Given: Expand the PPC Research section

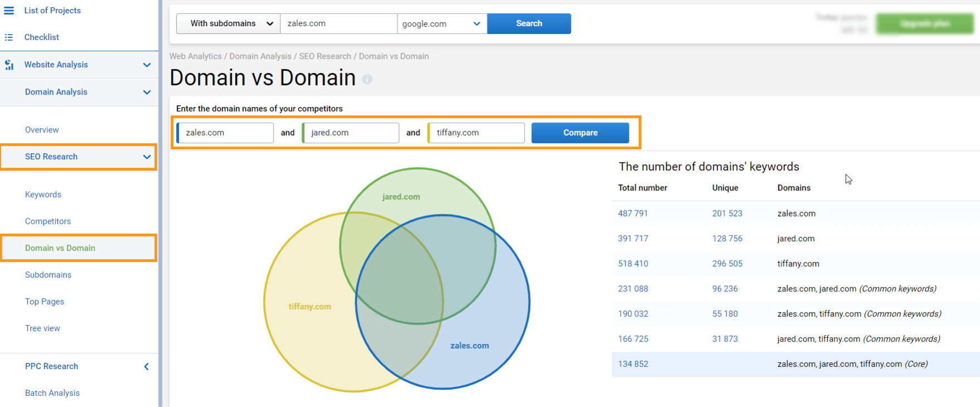Looking at the screenshot, I should tap(147, 366).
